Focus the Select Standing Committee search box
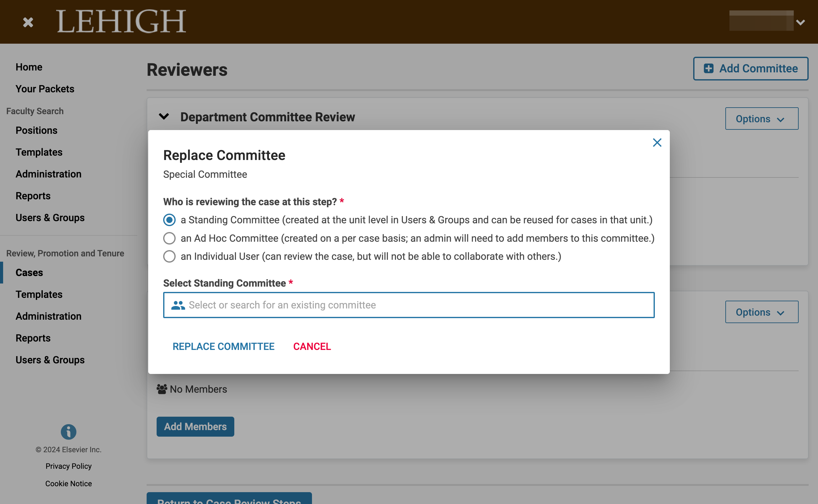This screenshot has width=818, height=504. 409,305
